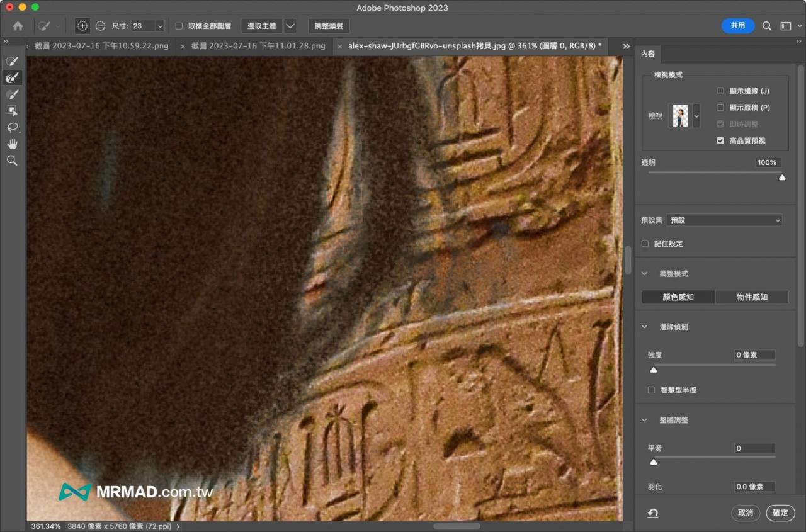Viewport: 806px width, 532px height.
Task: Click the blue 共用 share button
Action: click(x=738, y=26)
